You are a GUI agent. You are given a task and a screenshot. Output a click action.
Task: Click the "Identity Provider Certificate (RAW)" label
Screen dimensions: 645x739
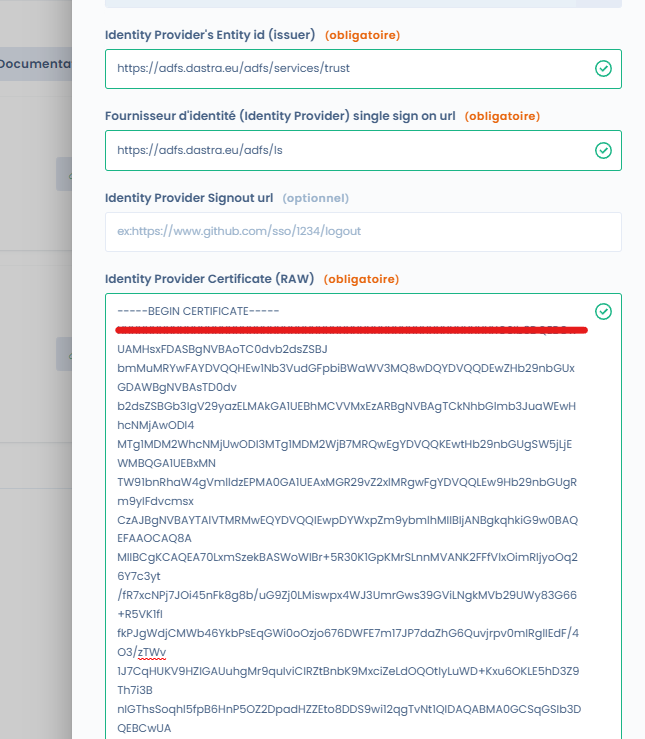(x=210, y=278)
